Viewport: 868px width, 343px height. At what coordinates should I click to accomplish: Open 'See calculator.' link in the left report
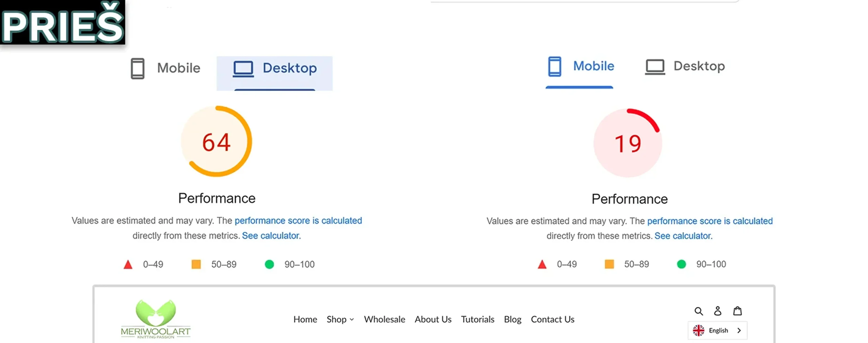[x=271, y=235]
